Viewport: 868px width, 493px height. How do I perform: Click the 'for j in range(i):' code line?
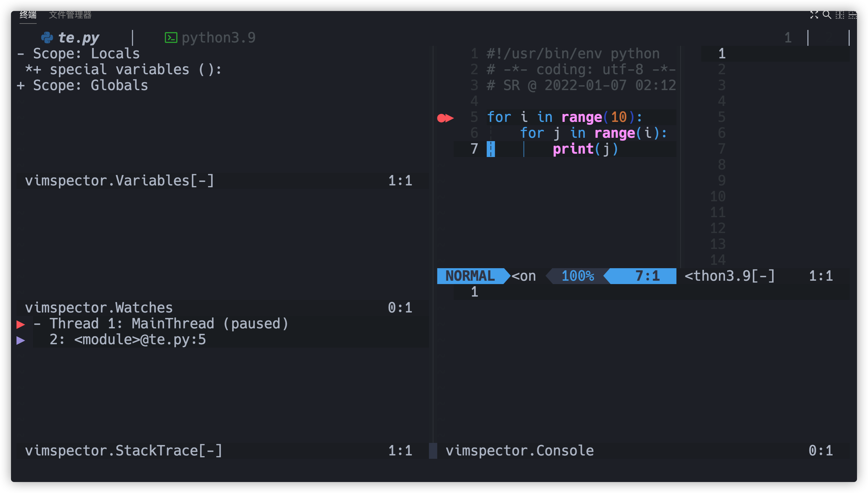593,133
